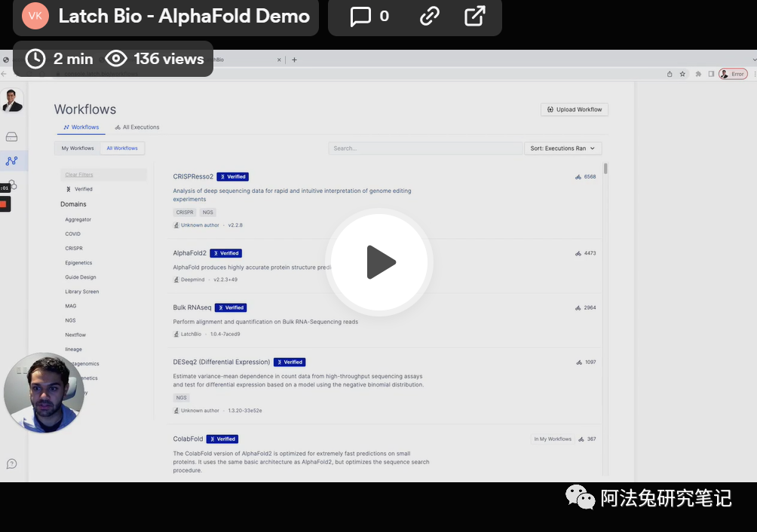Click the CRISPR tag under CRISPResso2
The width and height of the screenshot is (757, 532).
coord(185,212)
